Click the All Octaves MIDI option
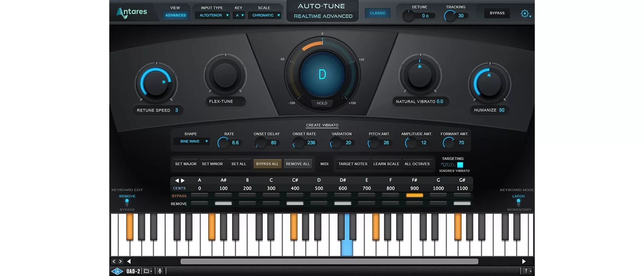This screenshot has width=644, height=276. 417,164
